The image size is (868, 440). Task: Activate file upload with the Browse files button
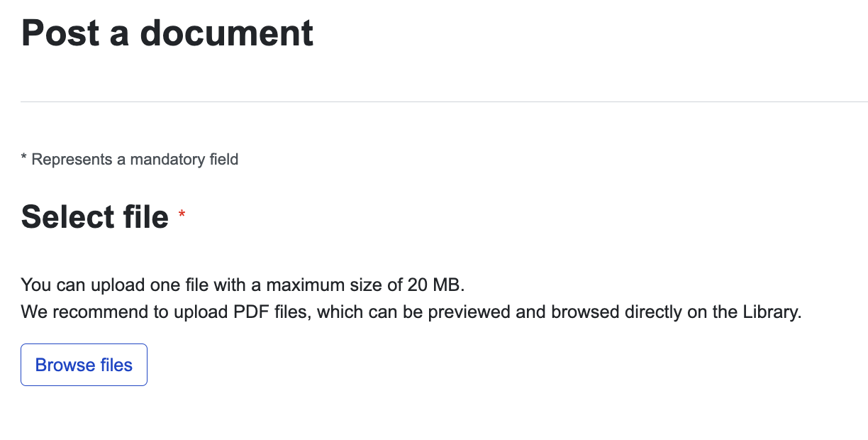tap(83, 364)
